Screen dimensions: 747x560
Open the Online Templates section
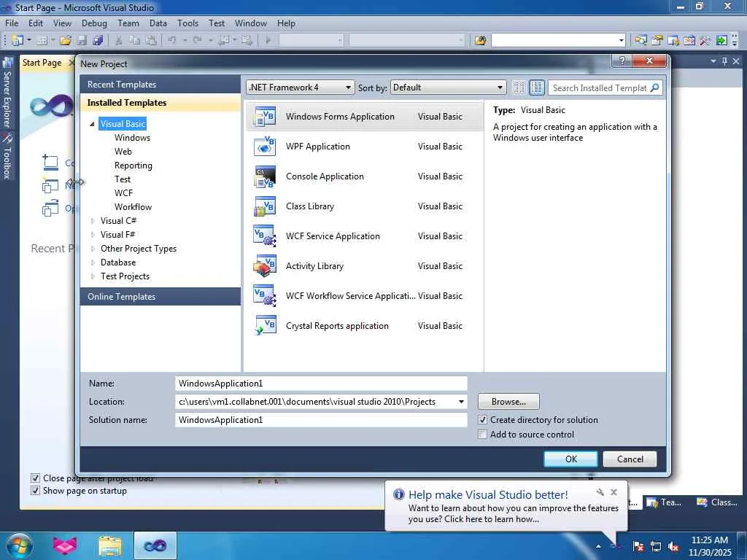[x=160, y=297]
